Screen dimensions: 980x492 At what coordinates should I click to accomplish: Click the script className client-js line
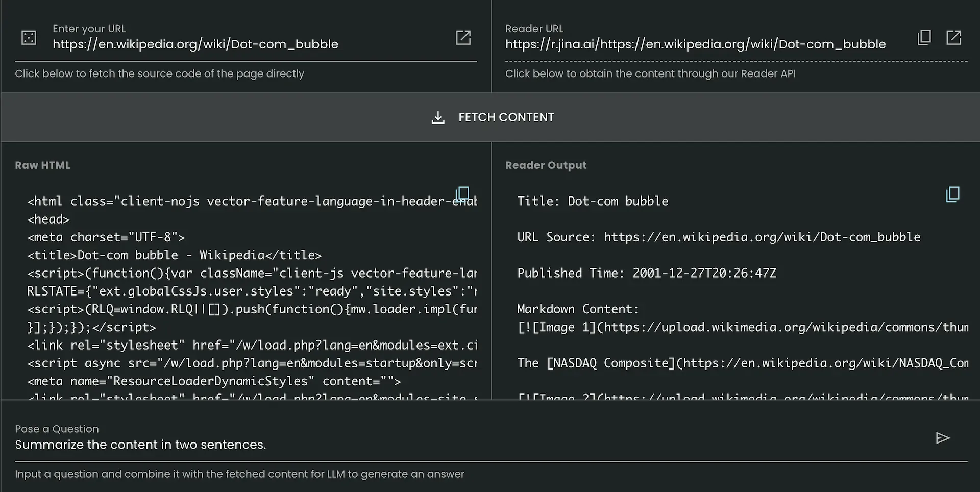(252, 273)
